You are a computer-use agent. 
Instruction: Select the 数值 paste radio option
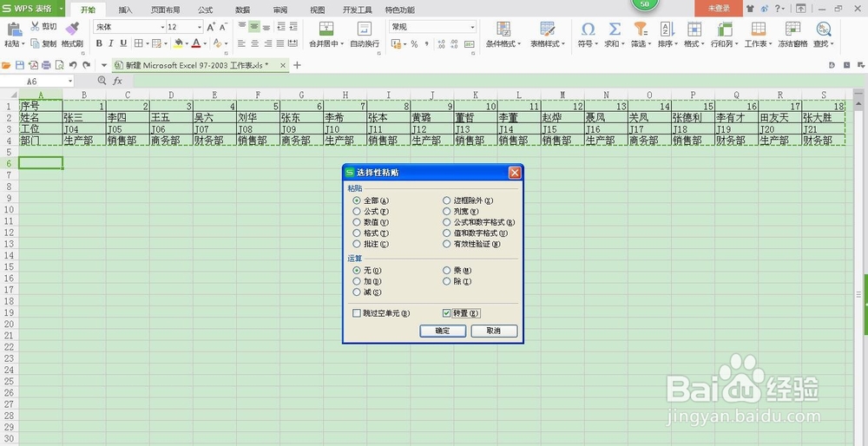[x=357, y=222]
